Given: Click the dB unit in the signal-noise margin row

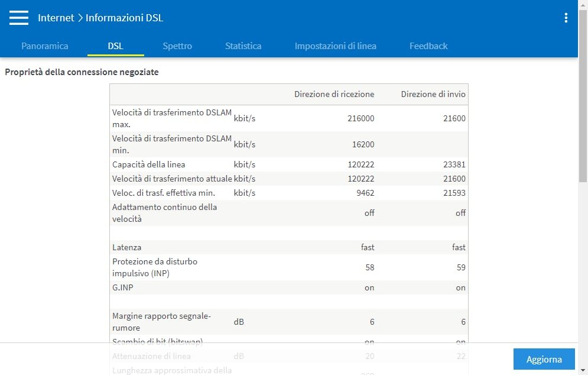Looking at the screenshot, I should coord(239,322).
